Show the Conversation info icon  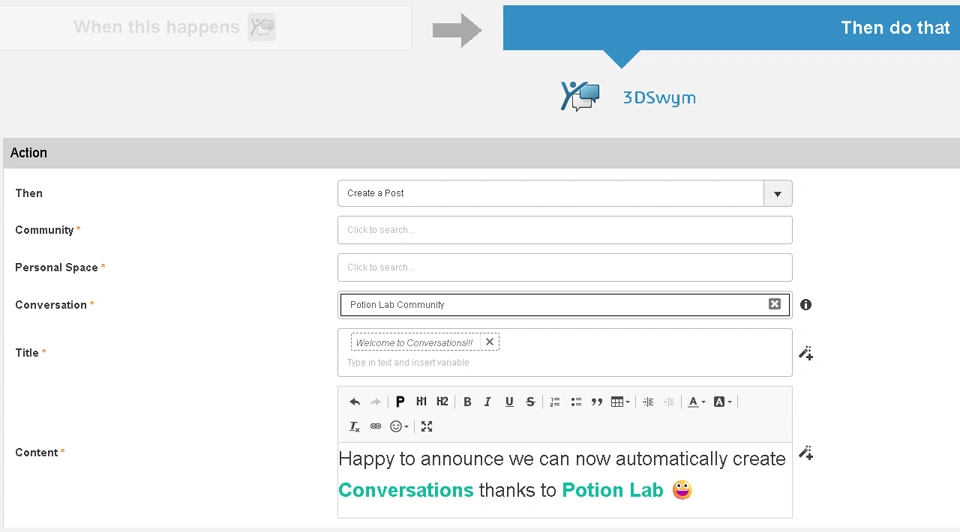806,304
